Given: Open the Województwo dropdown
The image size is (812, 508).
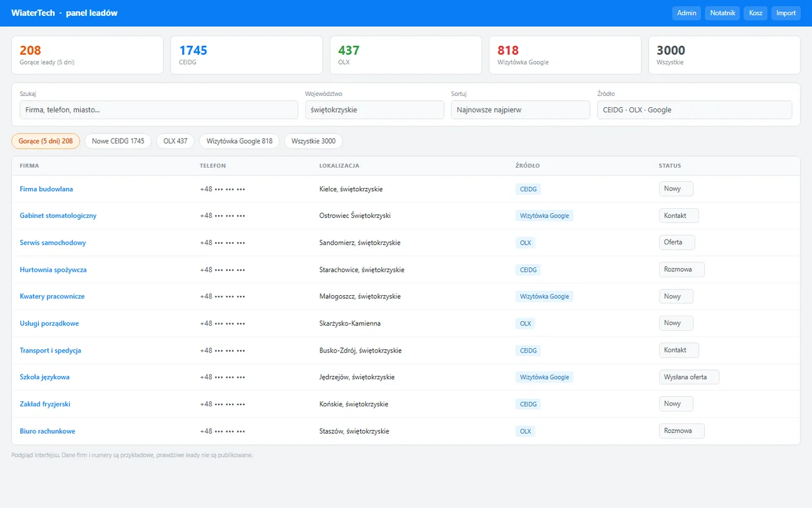Looking at the screenshot, I should (374, 110).
